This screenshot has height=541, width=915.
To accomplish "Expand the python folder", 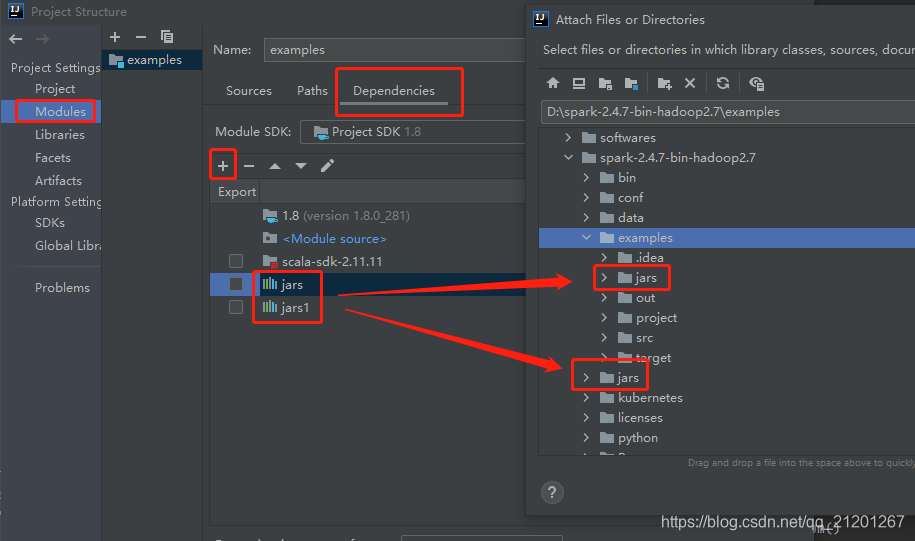I will 586,438.
